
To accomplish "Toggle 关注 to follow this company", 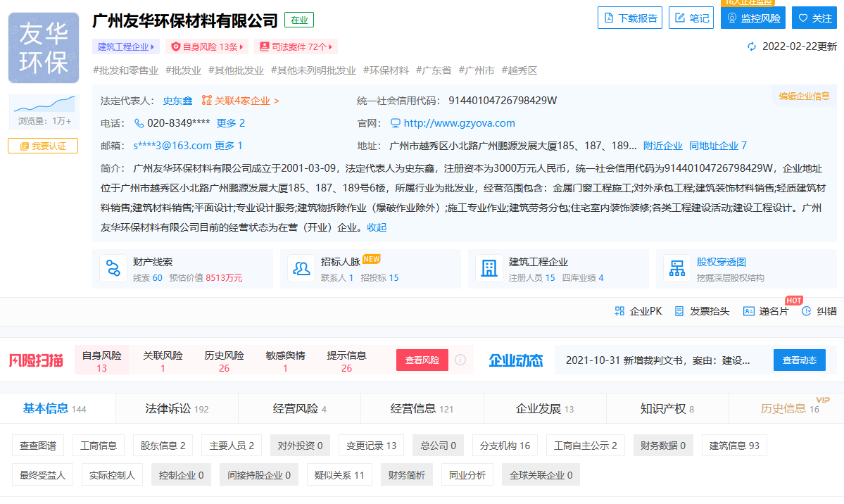I will 814,18.
